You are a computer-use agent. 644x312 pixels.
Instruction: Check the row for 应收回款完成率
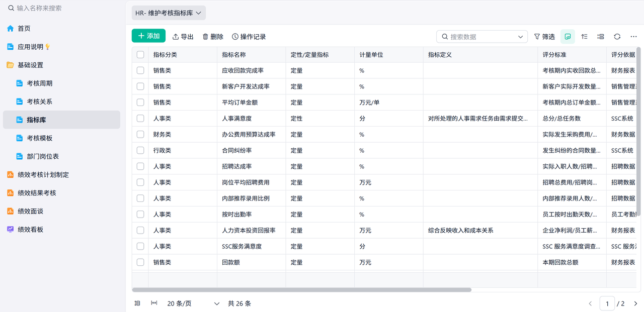pos(140,70)
